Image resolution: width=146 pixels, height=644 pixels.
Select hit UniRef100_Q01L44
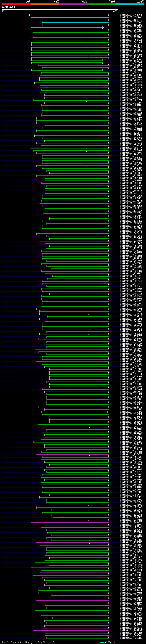(131, 42)
